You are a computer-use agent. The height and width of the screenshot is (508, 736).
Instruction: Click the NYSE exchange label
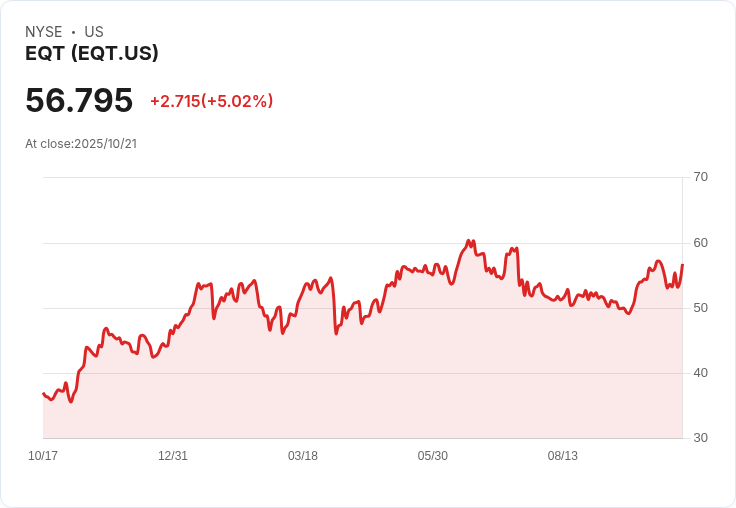click(x=44, y=32)
